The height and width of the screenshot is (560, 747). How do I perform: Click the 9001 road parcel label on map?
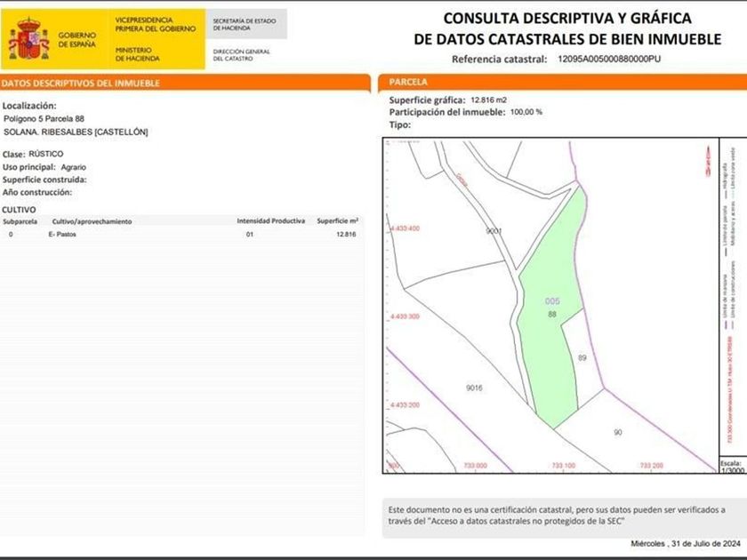[x=494, y=231]
